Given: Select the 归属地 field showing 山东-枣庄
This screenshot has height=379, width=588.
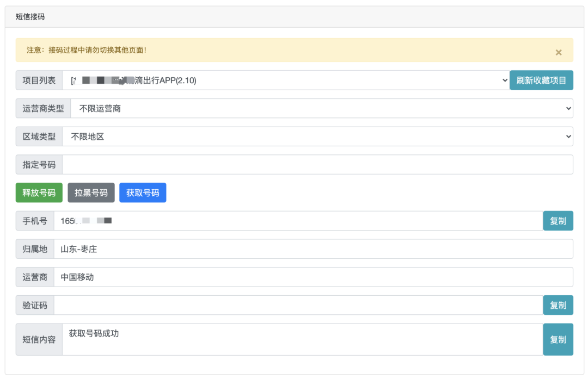Looking at the screenshot, I should point(313,249).
